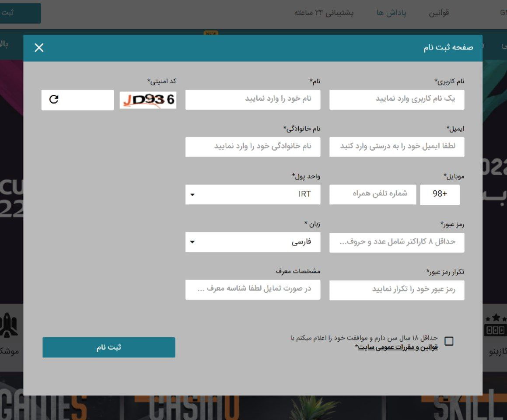Click the ایمیل email input field

click(x=396, y=147)
